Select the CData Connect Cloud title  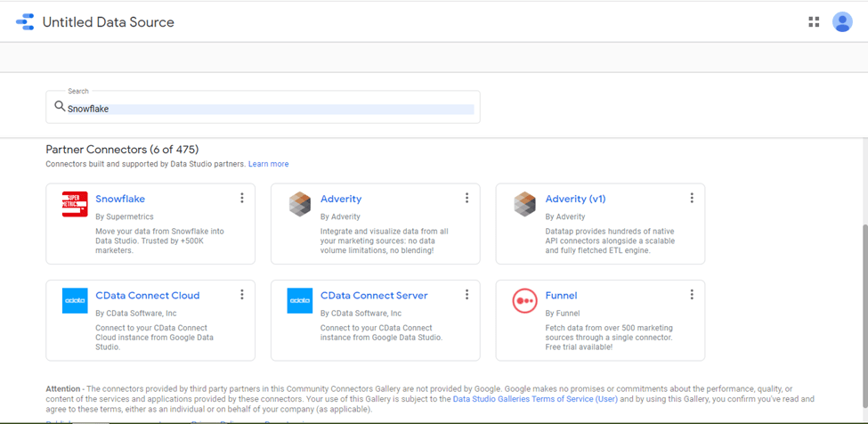pos(148,296)
